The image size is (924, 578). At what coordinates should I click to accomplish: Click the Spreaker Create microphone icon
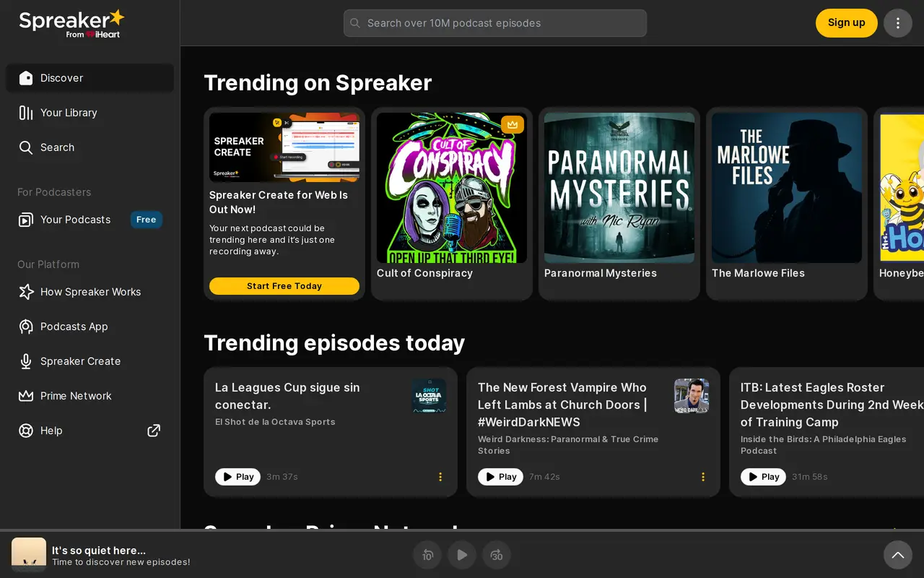pyautogui.click(x=26, y=361)
